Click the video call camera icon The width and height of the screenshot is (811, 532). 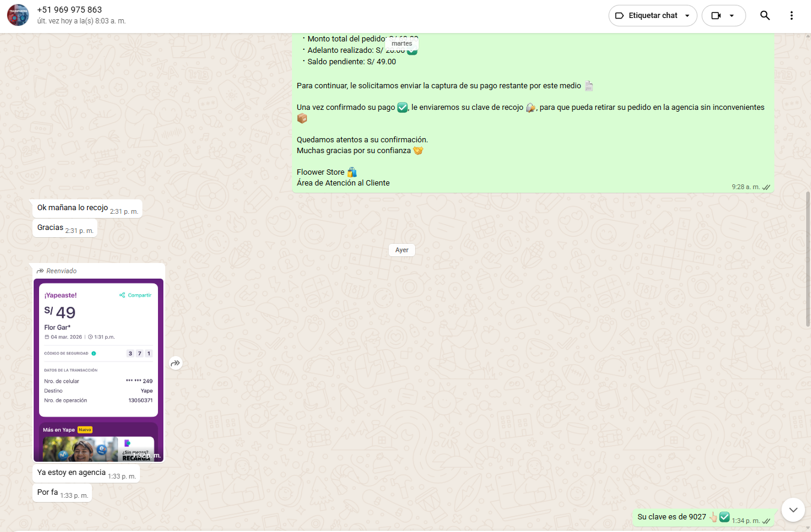pyautogui.click(x=715, y=16)
